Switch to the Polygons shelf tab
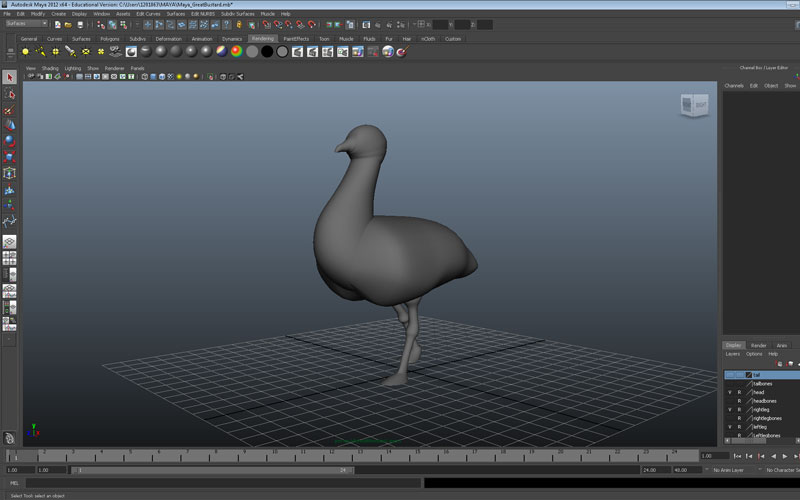Image resolution: width=800 pixels, height=500 pixels. point(110,38)
